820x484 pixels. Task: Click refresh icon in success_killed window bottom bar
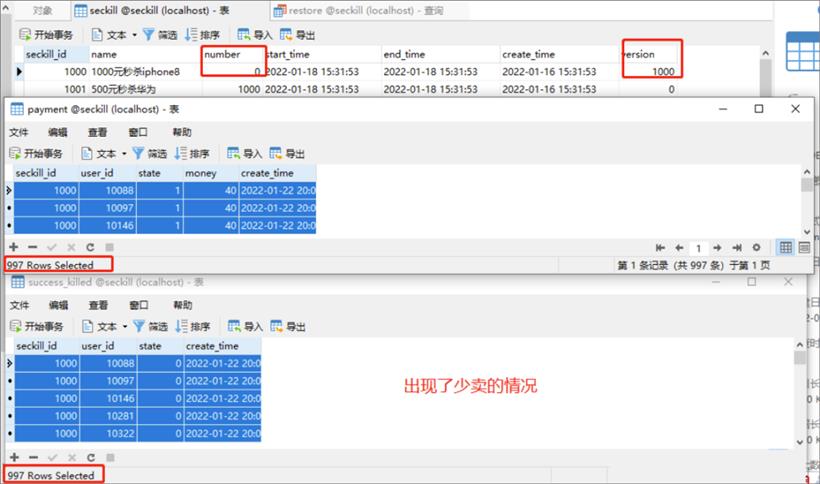point(91,457)
